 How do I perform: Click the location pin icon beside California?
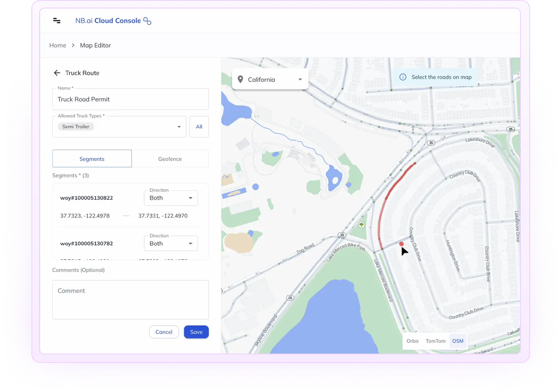(240, 79)
